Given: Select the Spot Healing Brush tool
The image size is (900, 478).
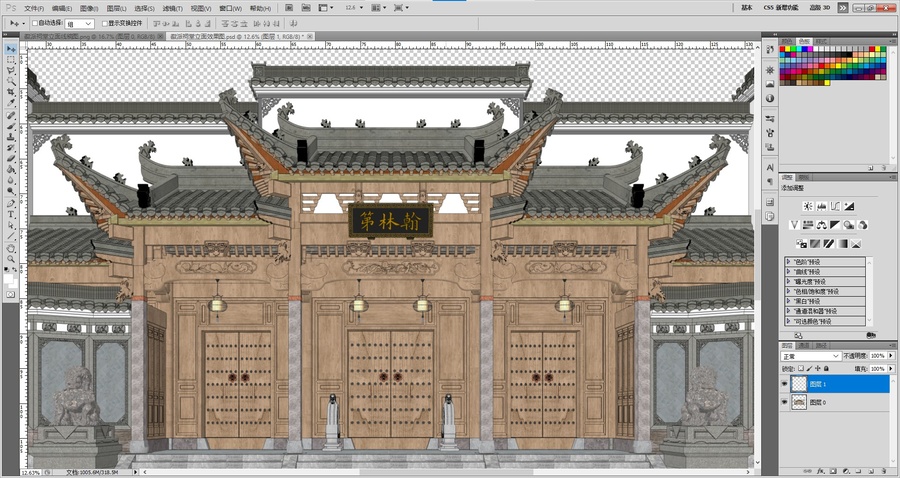Looking at the screenshot, I should click(x=11, y=116).
